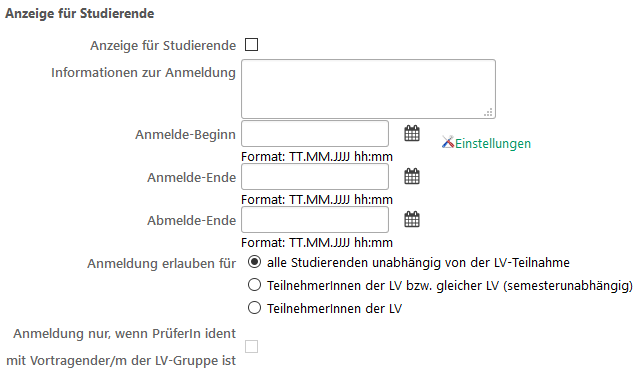Click the Anmeldung erlauben für label

click(x=161, y=263)
